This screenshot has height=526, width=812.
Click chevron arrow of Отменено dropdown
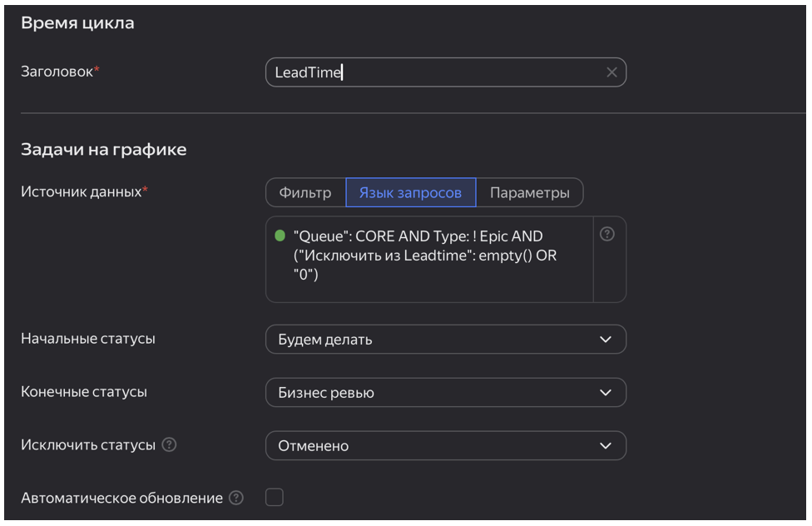606,446
